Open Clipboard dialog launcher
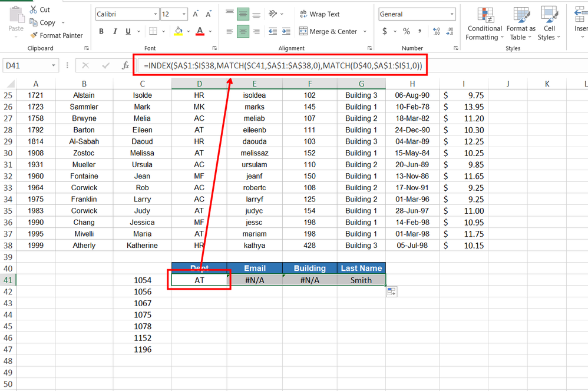 point(87,48)
